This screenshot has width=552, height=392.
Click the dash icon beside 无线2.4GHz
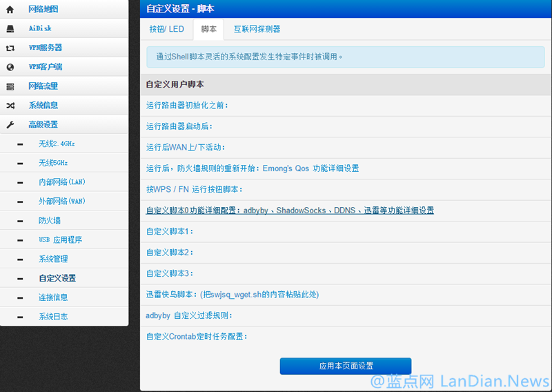(x=20, y=144)
